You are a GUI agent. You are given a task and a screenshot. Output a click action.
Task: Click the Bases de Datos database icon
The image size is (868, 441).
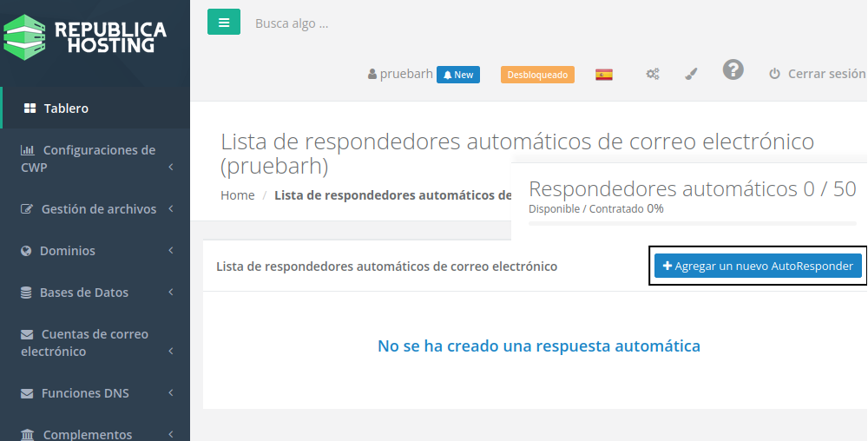click(x=26, y=293)
